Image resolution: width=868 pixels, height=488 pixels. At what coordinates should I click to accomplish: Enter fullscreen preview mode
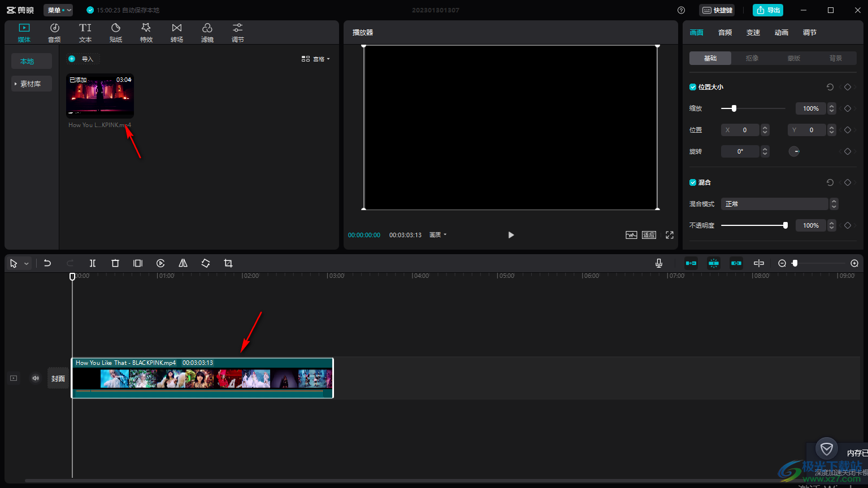670,235
